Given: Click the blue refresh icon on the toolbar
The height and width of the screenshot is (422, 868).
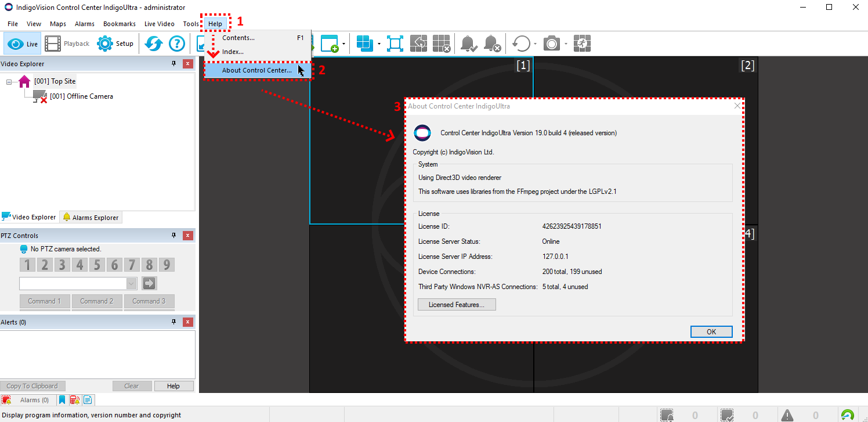Looking at the screenshot, I should (x=153, y=43).
